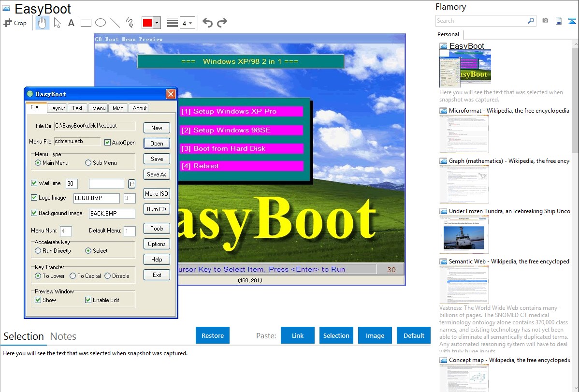Open the color picker dropdown arrow
Image resolution: width=579 pixels, height=392 pixels.
tap(157, 23)
